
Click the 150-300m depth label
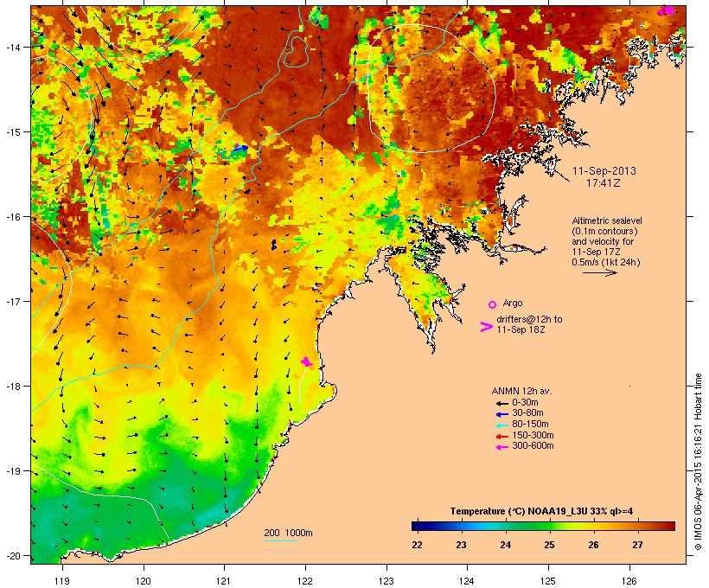(x=533, y=435)
